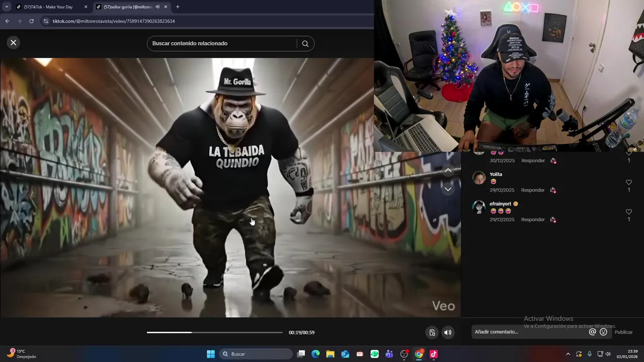Open the volume tray icon
This screenshot has width=644, height=362.
(608, 354)
